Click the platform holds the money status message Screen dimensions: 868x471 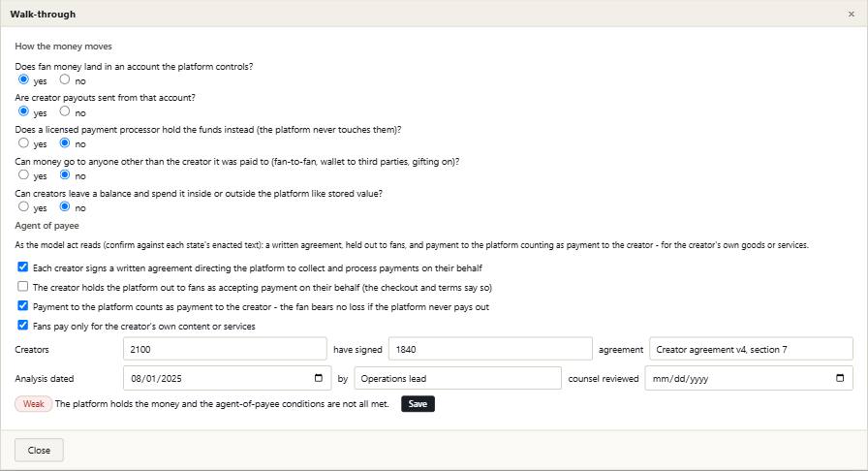[x=222, y=404]
